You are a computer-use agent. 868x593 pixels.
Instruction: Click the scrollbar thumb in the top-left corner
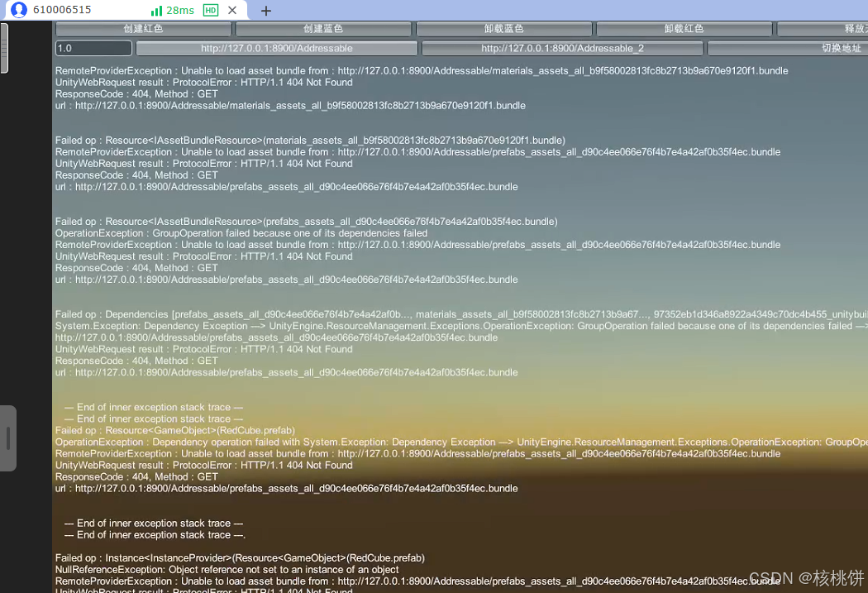tap(4, 48)
